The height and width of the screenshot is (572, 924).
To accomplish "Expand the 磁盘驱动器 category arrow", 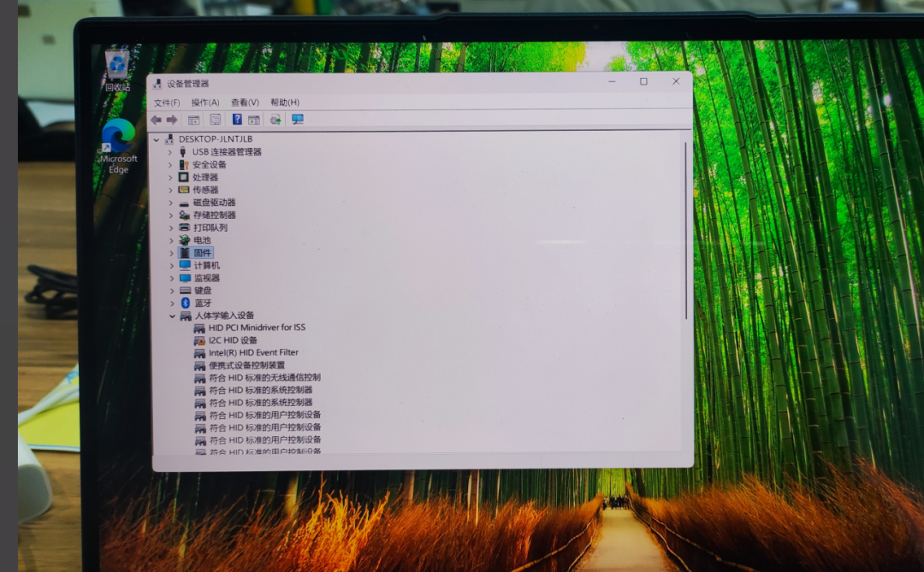I will click(x=171, y=203).
